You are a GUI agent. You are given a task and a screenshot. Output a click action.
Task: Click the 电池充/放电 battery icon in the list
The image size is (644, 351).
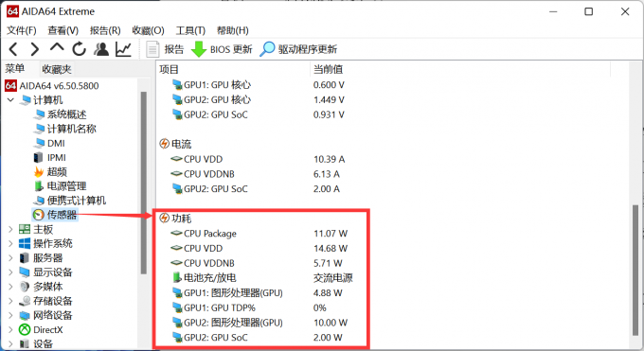177,277
